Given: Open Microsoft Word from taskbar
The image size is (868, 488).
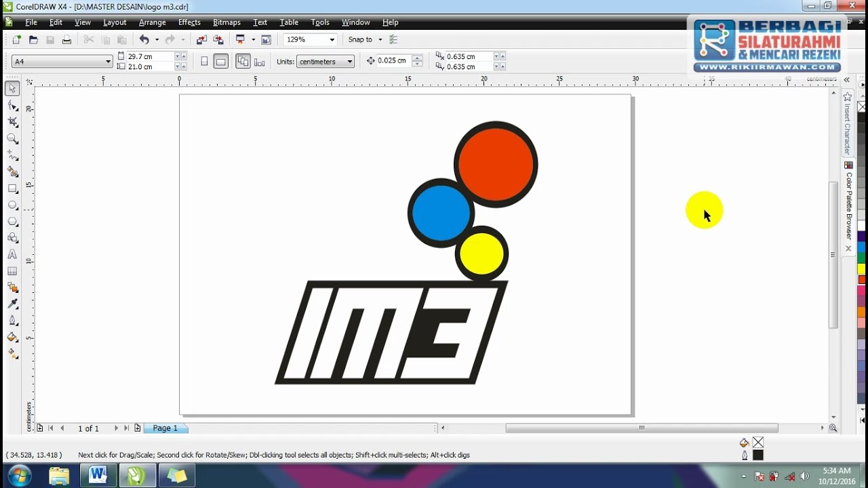Looking at the screenshot, I should click(98, 475).
